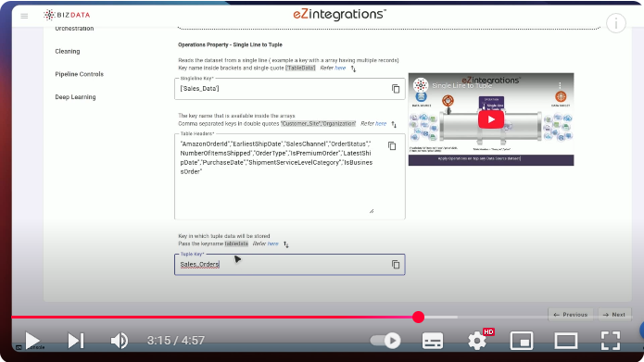Click the play button in player
The width and height of the screenshot is (644, 362).
pos(32,341)
